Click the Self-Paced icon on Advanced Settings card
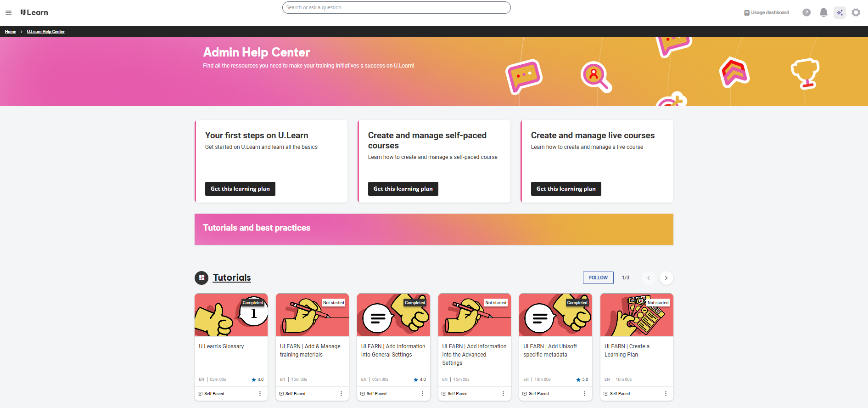The width and height of the screenshot is (868, 408). (x=444, y=394)
